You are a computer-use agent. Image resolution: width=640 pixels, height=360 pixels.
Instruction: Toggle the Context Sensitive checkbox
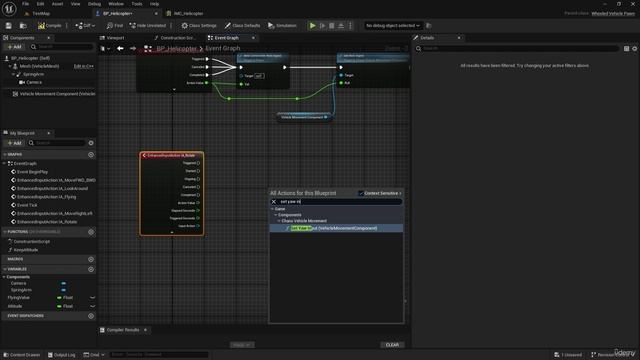361,193
